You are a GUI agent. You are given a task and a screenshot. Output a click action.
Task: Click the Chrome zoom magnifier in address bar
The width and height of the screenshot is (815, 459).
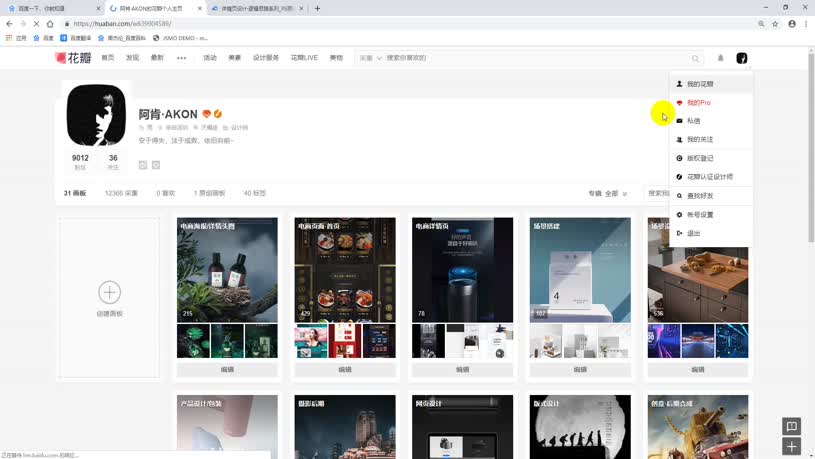pyautogui.click(x=761, y=24)
